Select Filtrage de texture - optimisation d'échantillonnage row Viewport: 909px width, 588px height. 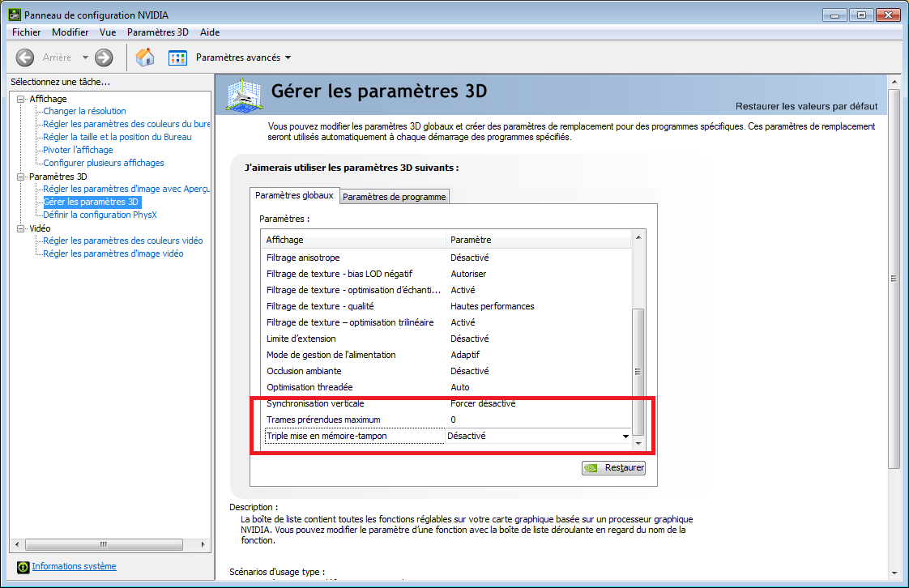click(446, 290)
